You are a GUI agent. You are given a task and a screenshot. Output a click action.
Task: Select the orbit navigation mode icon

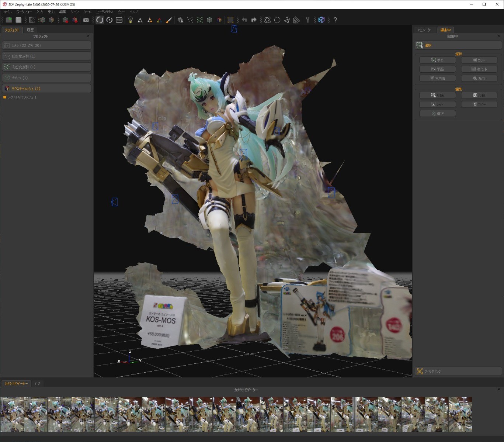[x=100, y=20]
